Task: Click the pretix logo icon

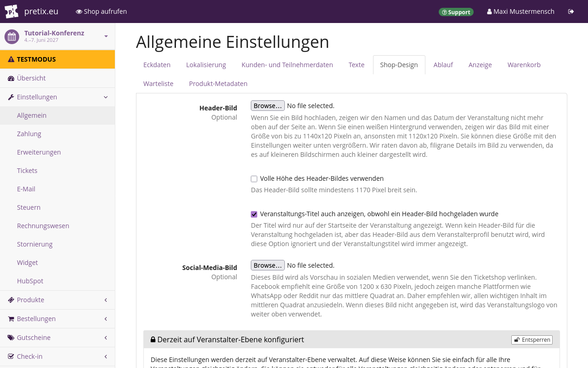Action: (11, 11)
